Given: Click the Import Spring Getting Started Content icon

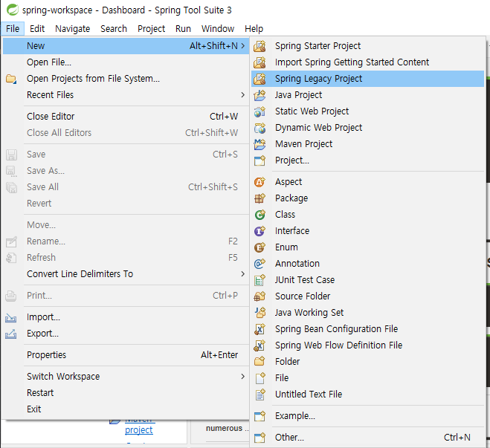Looking at the screenshot, I should 259,62.
